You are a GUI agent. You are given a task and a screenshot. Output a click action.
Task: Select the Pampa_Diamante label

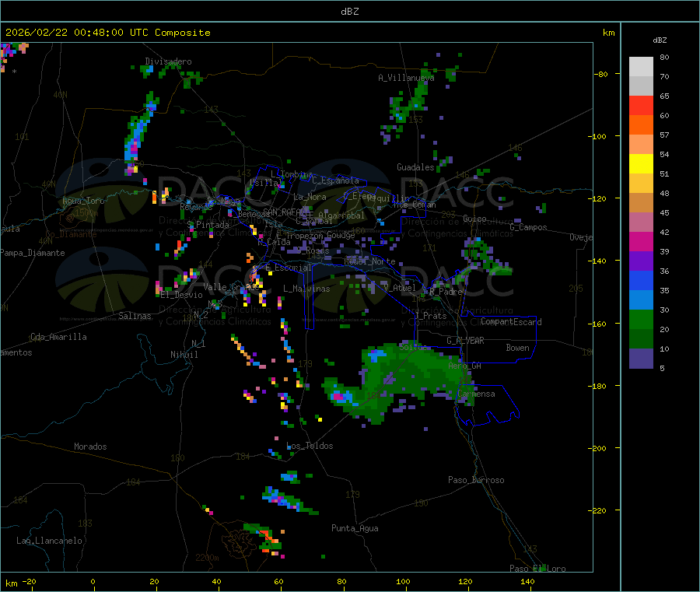[33, 253]
